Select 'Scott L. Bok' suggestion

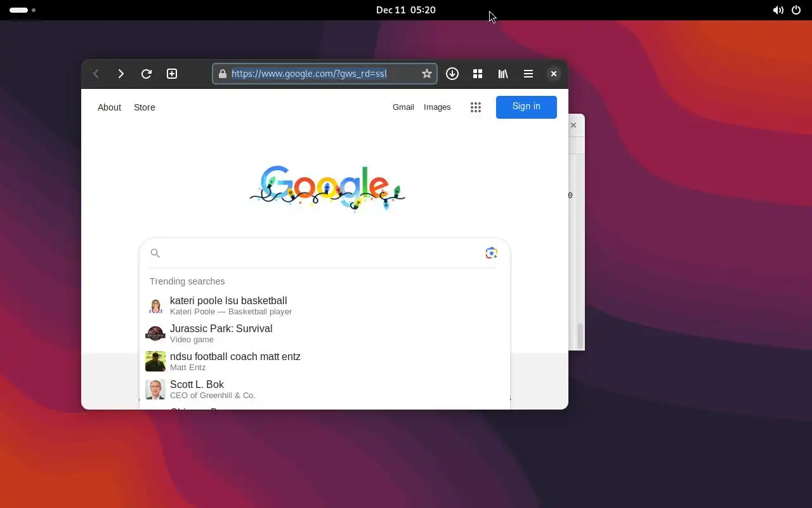pos(325,389)
